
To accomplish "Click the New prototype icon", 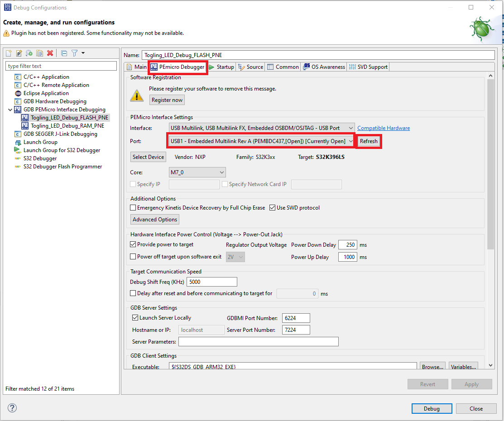I will 19,53.
